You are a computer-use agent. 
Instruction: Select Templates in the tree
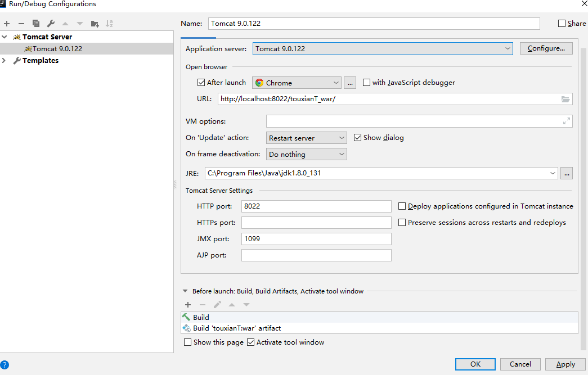[41, 60]
